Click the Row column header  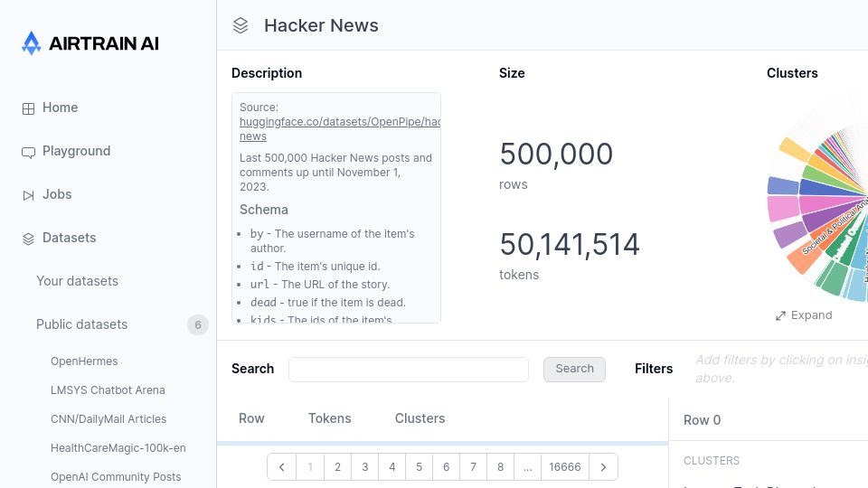[251, 418]
